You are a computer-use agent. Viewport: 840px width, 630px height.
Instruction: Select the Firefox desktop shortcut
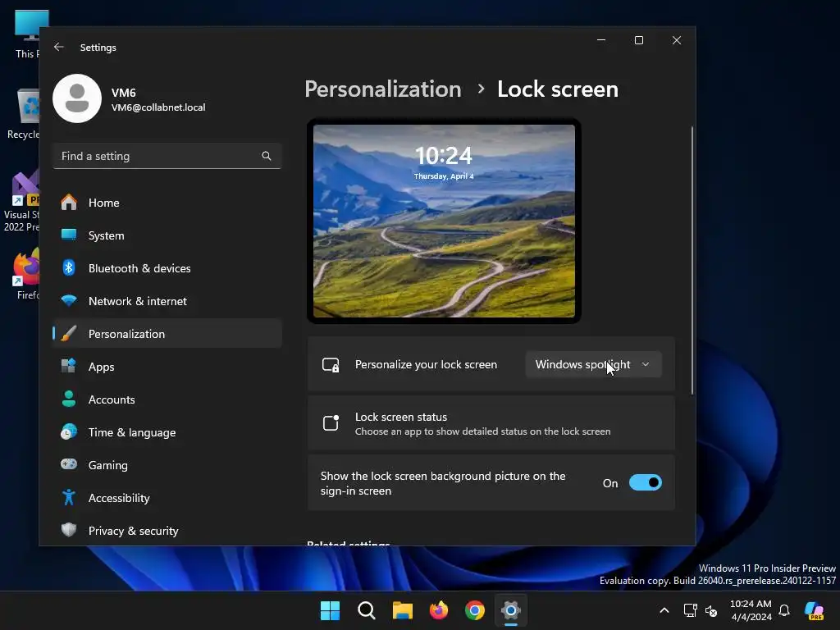27,274
